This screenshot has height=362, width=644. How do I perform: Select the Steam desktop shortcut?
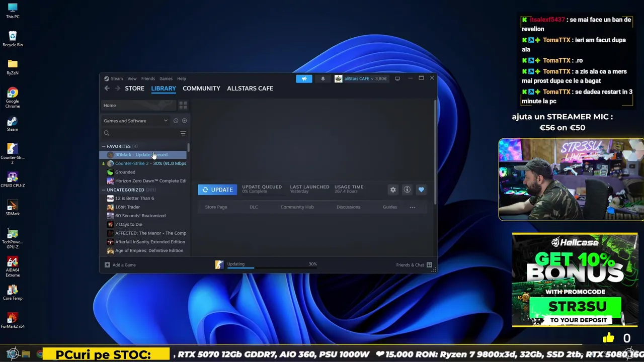click(13, 124)
